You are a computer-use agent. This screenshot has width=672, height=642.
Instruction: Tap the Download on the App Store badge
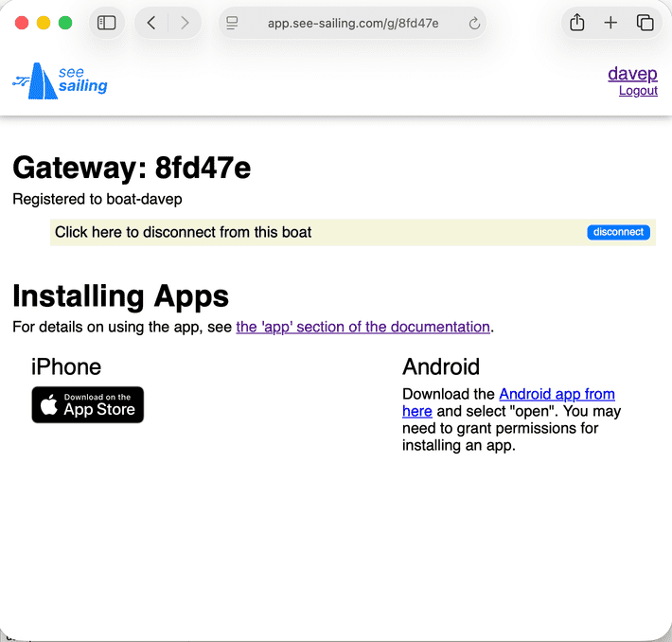[x=88, y=404]
